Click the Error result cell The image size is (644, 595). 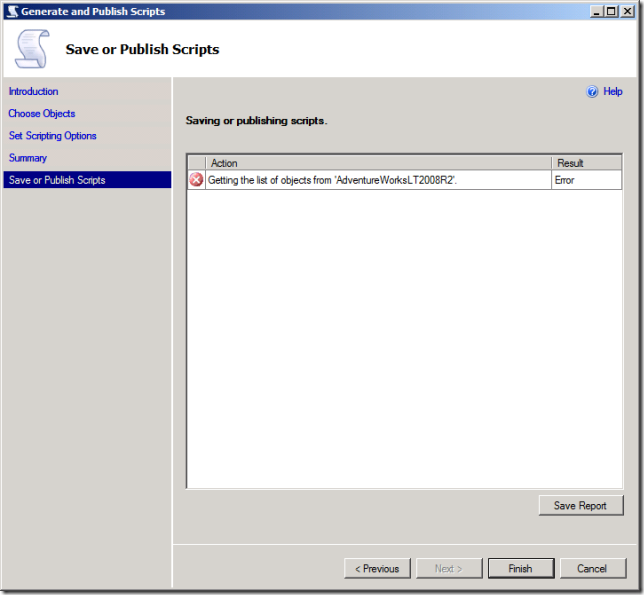[586, 180]
